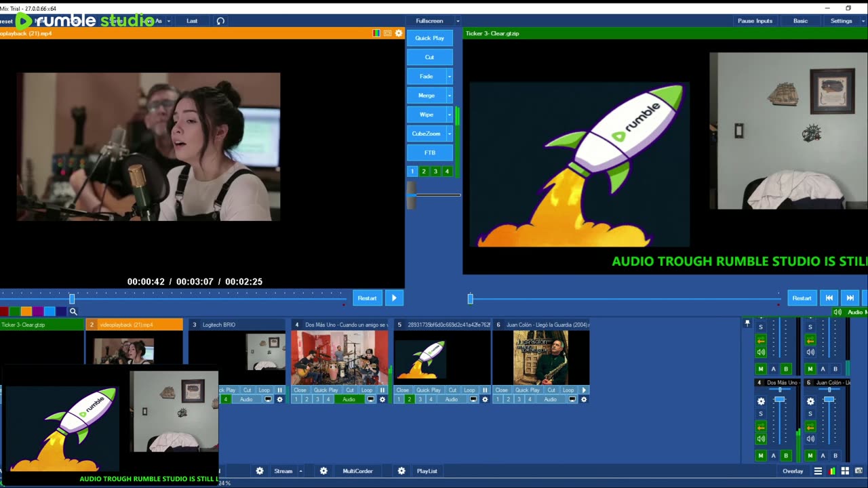Click monitor icon on input 5
Viewport: 868px width, 488px height.
[x=473, y=400]
